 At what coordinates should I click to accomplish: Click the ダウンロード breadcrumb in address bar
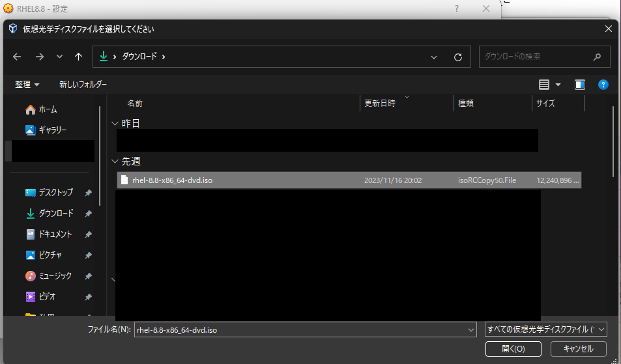[x=139, y=57]
